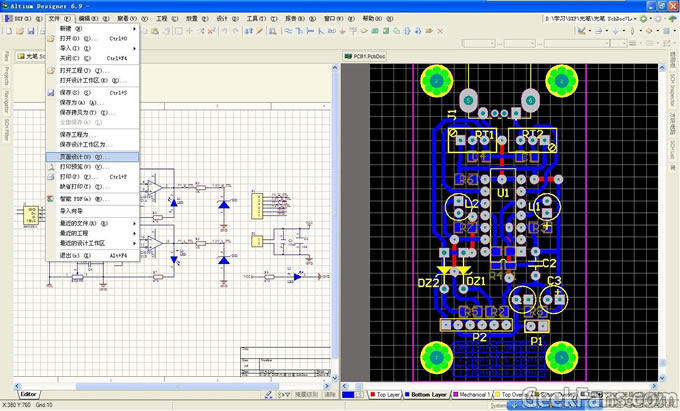
Task: Click the Smart PDF icon in menu
Action: [x=51, y=198]
